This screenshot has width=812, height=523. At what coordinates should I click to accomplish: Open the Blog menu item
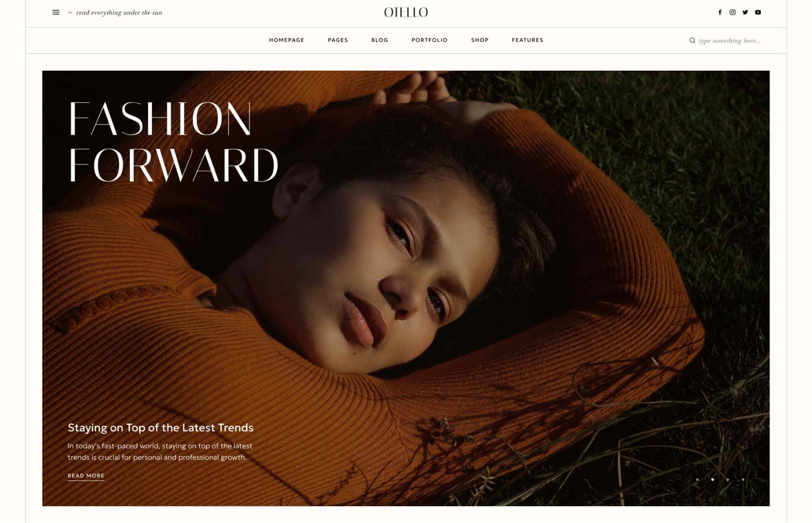380,40
